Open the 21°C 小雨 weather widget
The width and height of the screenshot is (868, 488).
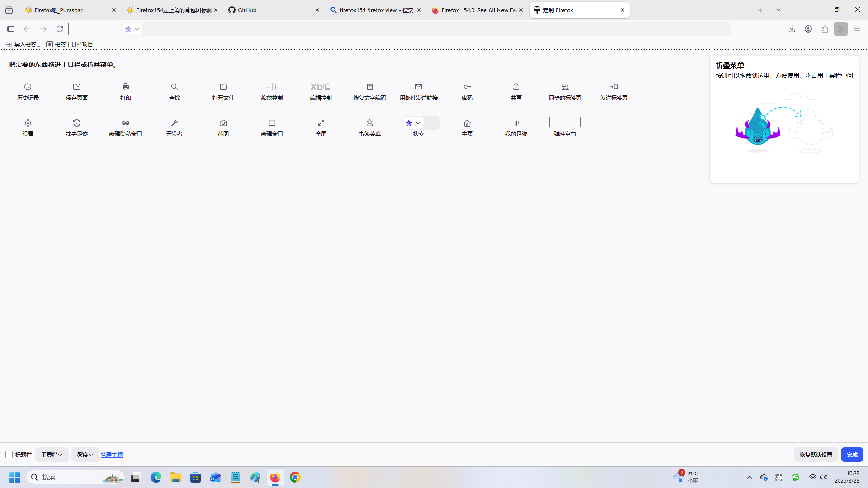click(686, 477)
